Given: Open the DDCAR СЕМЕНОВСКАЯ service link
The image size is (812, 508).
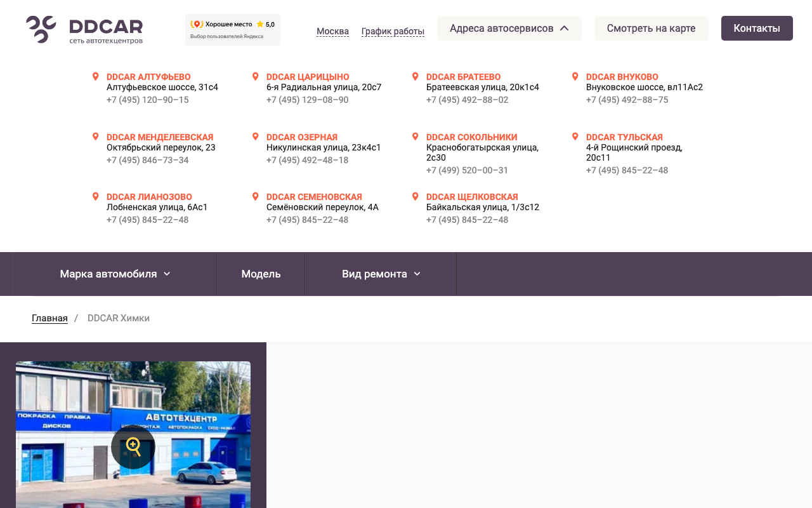Looking at the screenshot, I should [x=314, y=197].
